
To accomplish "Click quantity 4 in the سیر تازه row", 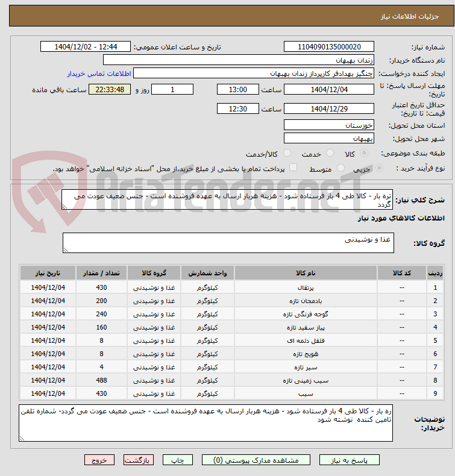I will (x=101, y=367).
